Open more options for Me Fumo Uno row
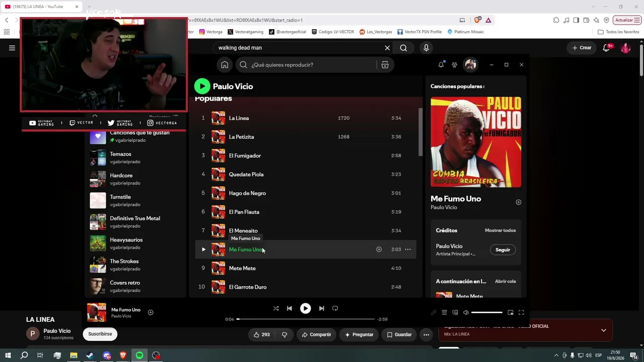The height and width of the screenshot is (362, 644). pyautogui.click(x=408, y=249)
